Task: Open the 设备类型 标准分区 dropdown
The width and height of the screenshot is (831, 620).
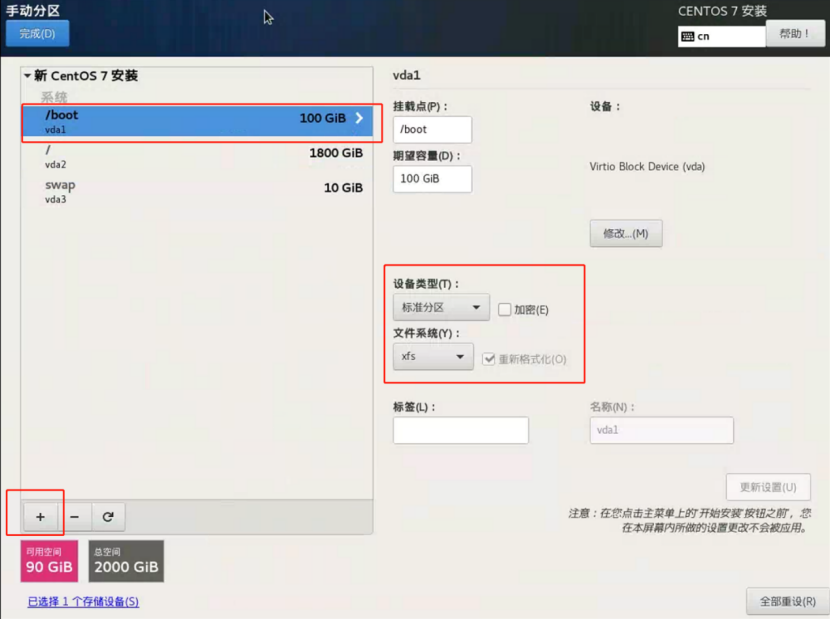Action: coord(441,307)
